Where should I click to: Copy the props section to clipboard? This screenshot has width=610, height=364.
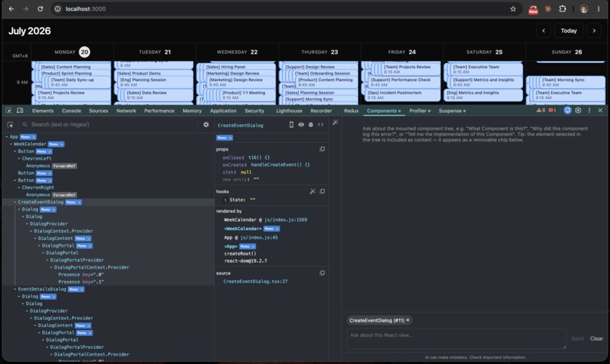[x=322, y=149]
